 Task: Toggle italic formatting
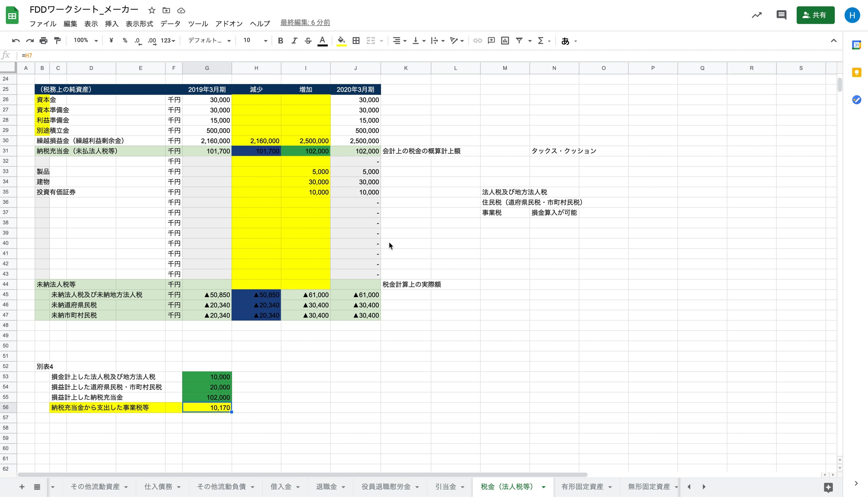coord(294,40)
